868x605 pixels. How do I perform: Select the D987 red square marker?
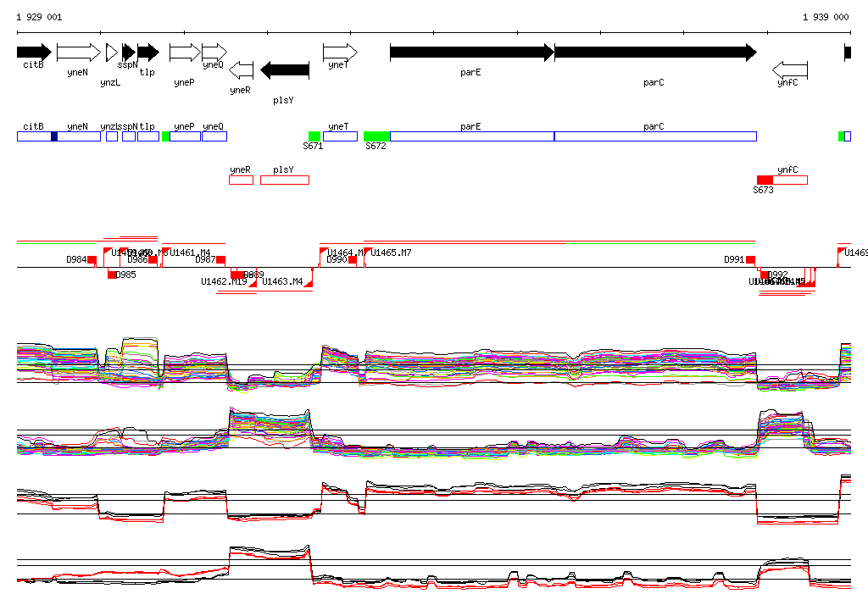point(221,259)
